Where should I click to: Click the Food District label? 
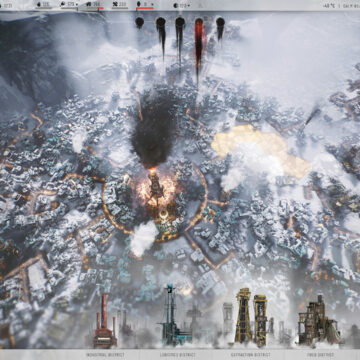(320, 355)
